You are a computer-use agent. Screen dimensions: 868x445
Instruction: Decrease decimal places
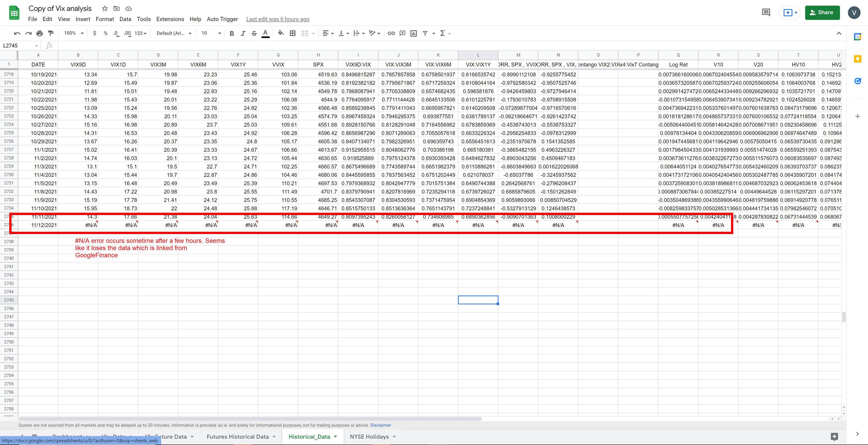pyautogui.click(x=116, y=33)
